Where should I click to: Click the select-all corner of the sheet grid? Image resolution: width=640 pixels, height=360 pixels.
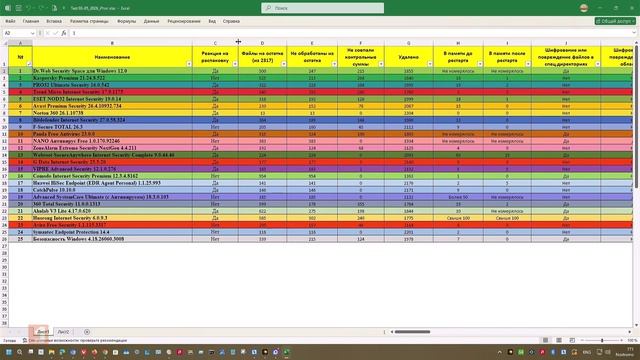tap(4, 43)
